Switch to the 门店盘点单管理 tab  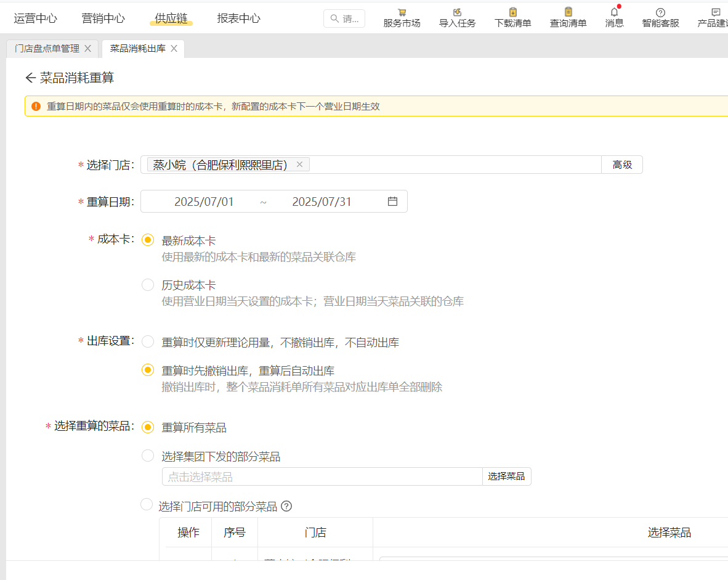tap(47, 47)
